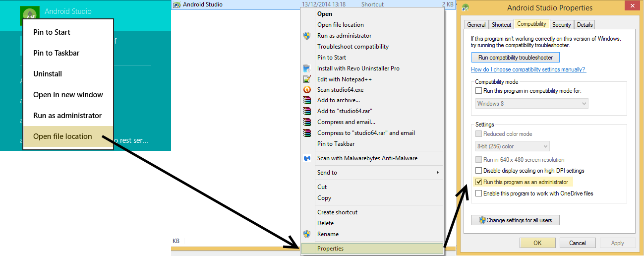Viewport: 644px width, 256px height.
Task: Select the Compatibility tab
Action: coord(532,24)
